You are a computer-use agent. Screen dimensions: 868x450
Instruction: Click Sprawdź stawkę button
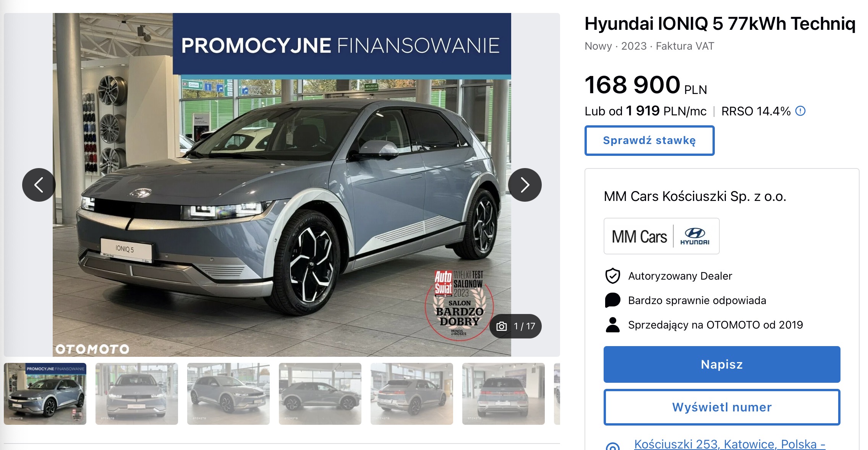click(649, 141)
